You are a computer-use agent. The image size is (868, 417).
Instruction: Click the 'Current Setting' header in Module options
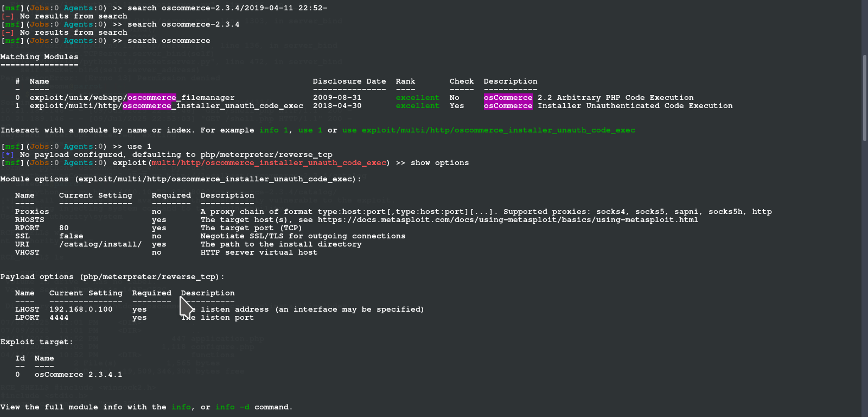click(95, 195)
